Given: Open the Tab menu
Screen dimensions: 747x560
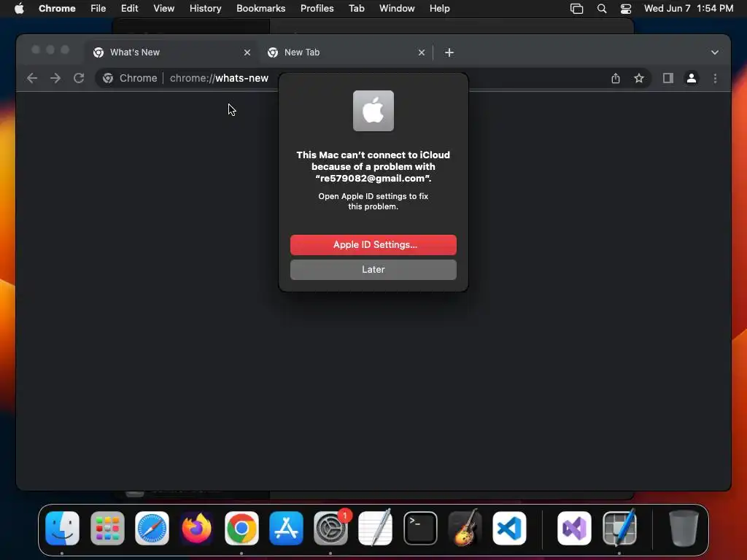Looking at the screenshot, I should [x=356, y=8].
